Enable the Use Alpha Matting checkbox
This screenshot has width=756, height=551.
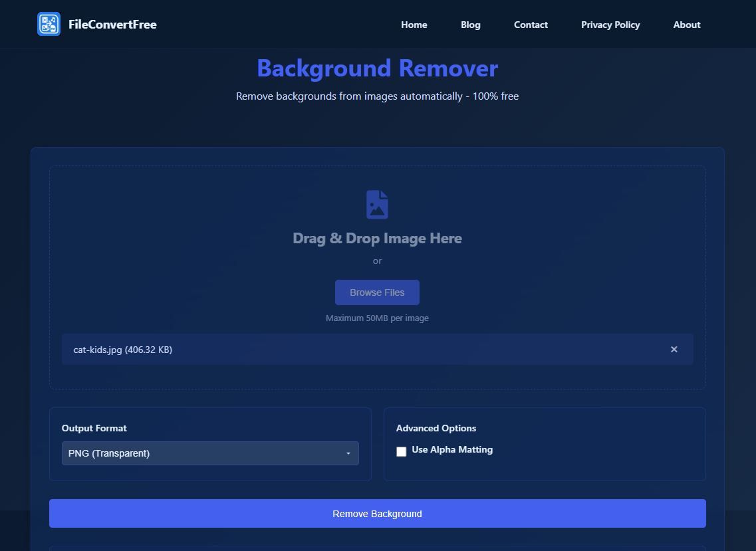[x=401, y=451]
